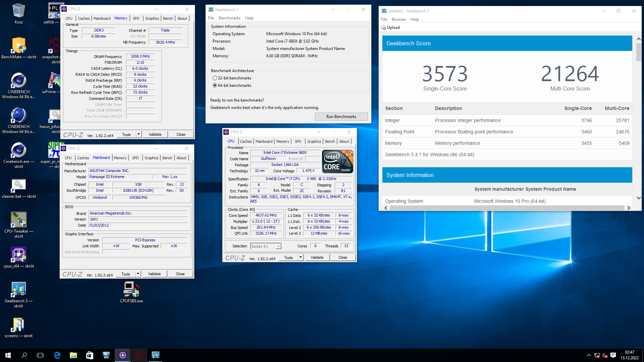
Task: Open File Explorer from the taskbar
Action: tap(73, 355)
